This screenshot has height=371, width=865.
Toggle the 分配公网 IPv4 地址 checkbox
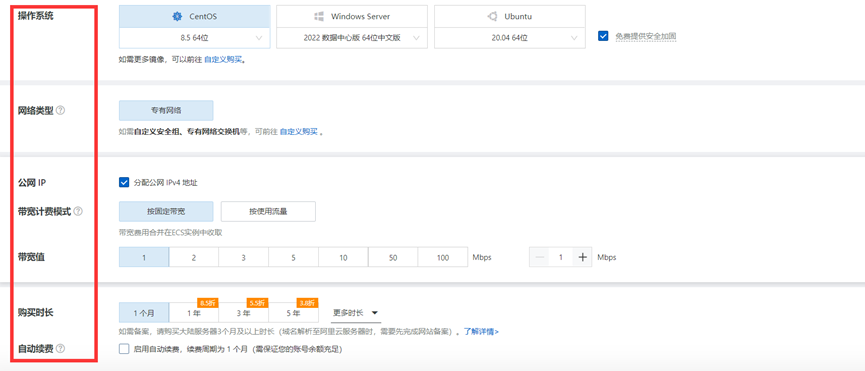point(124,182)
